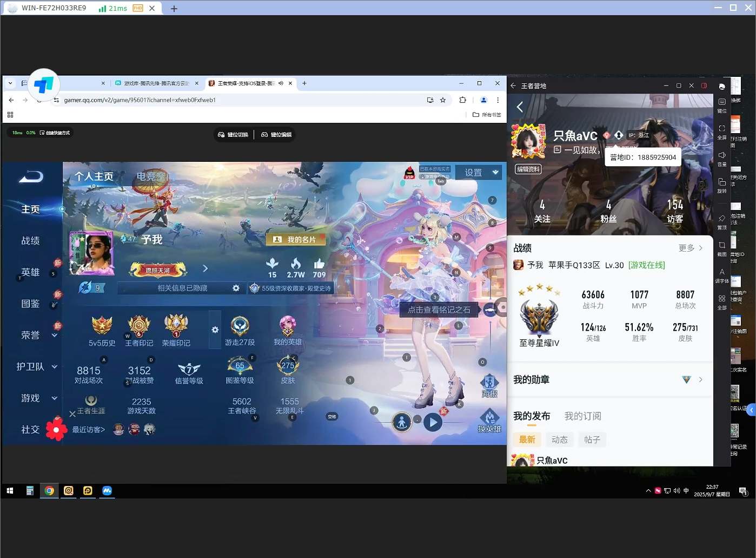Viewport: 756px width, 558px height.
Task: Open the 5v5历史 badge
Action: tap(102, 331)
